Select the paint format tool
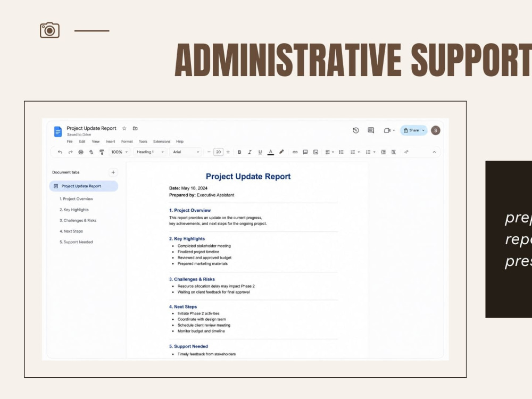 pyautogui.click(x=102, y=152)
